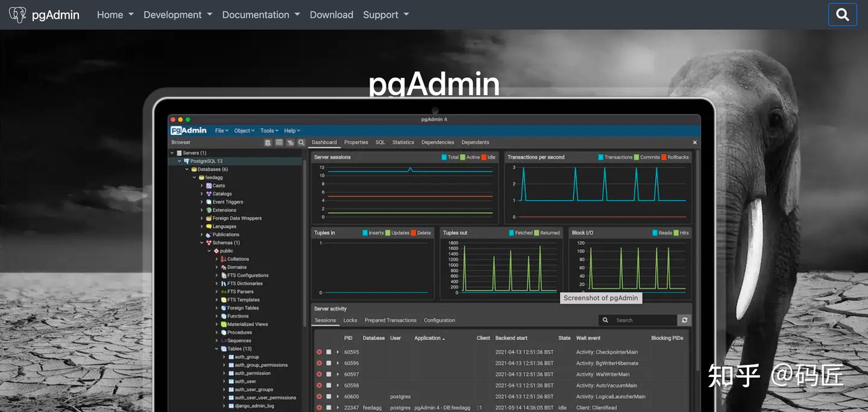The width and height of the screenshot is (868, 412).
Task: Click the filtered rows icon in Browser toolbar
Action: 290,142
